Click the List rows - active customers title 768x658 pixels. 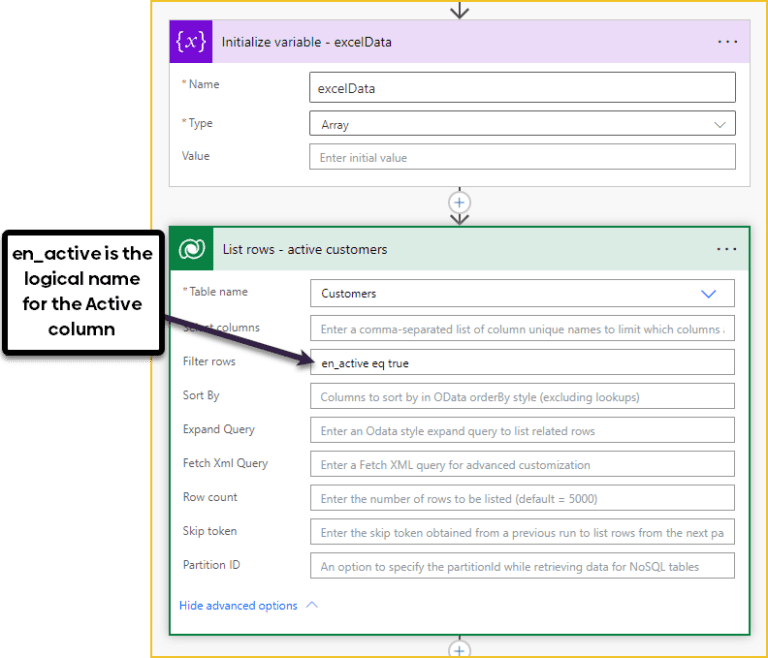point(304,249)
